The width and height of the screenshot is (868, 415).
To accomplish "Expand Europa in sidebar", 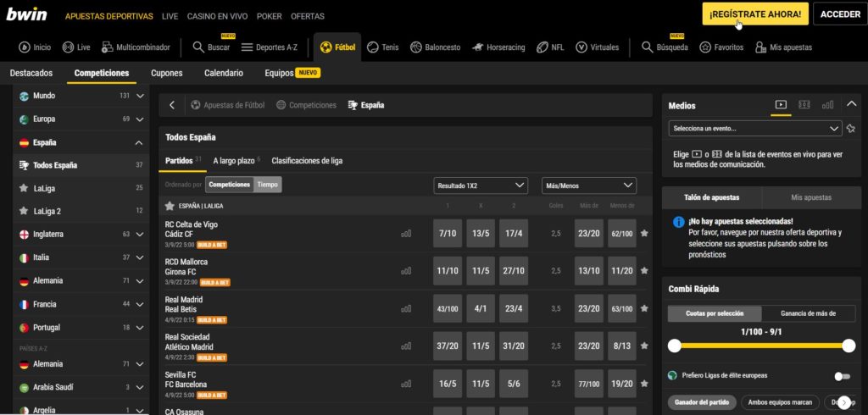I will pos(140,119).
